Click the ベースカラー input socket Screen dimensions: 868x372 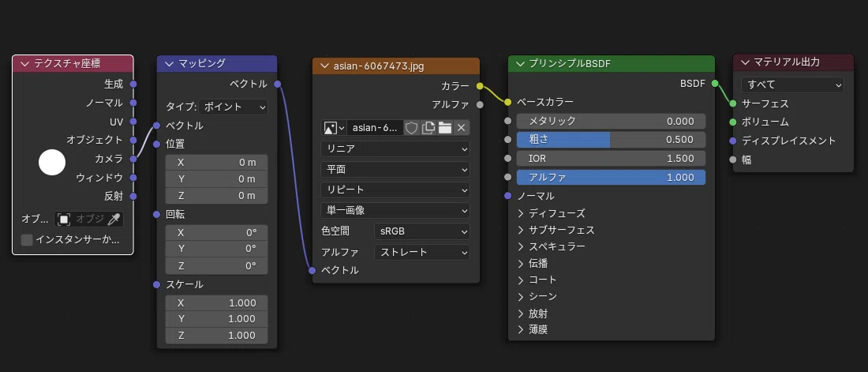pyautogui.click(x=507, y=102)
